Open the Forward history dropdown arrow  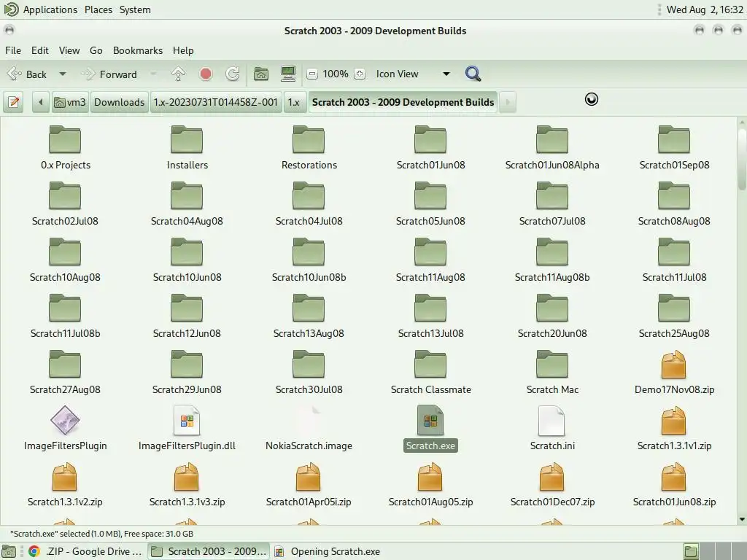pos(153,74)
